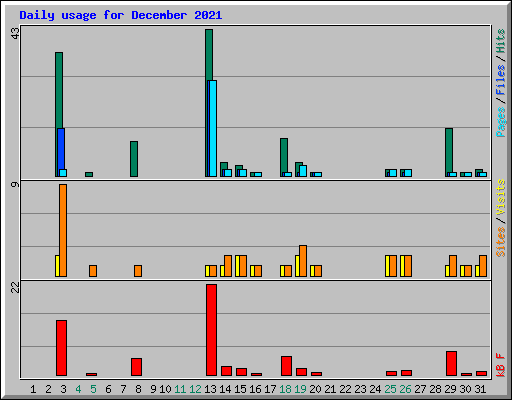Select the green hits bar for day 8
This screenshot has width=512, height=400.
134,159
